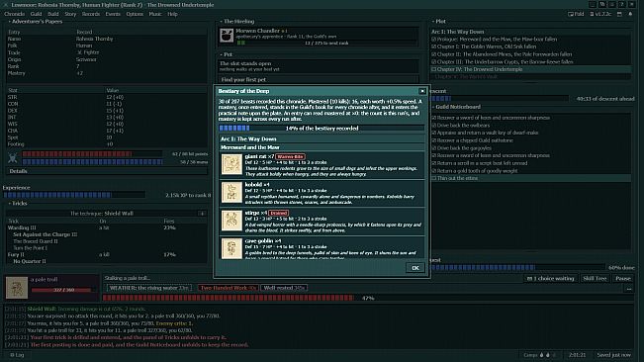Open the Help menu
Image resolution: width=644 pixels, height=362 pixels.
(172, 14)
